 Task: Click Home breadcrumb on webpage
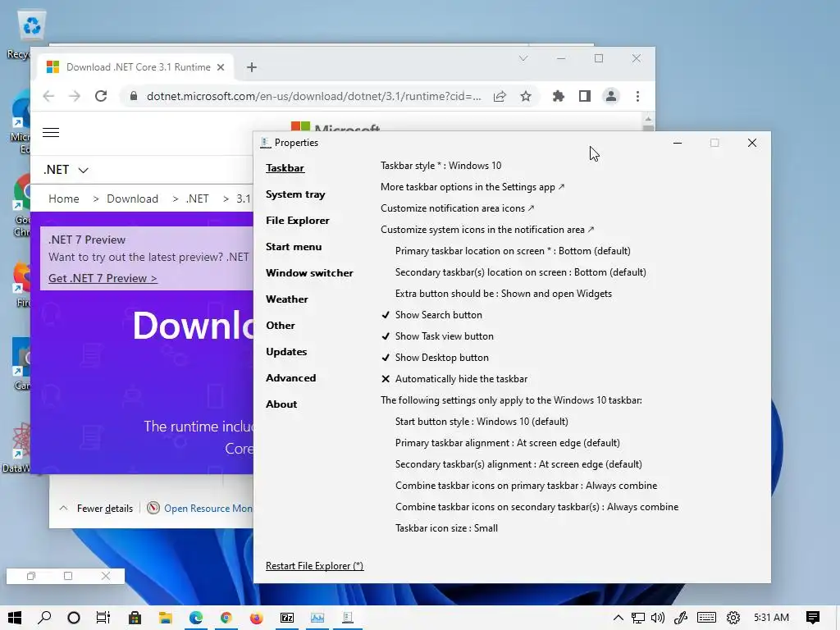click(x=64, y=199)
